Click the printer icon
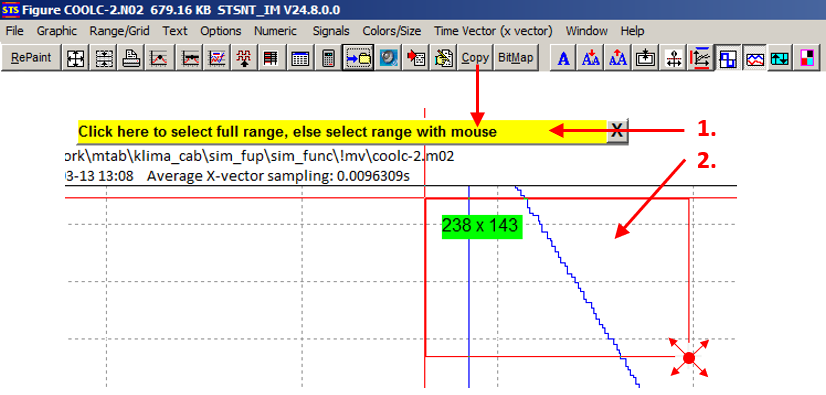Screen dimensions: 826x395 (x=131, y=58)
